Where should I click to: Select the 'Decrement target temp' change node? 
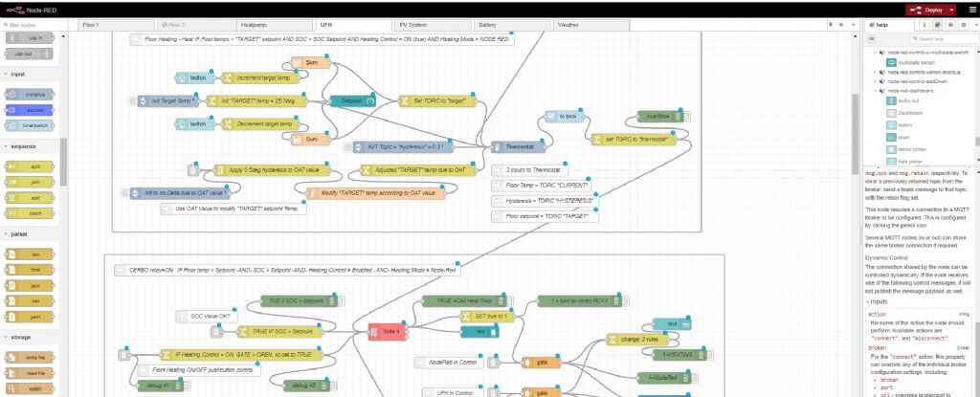click(x=260, y=123)
